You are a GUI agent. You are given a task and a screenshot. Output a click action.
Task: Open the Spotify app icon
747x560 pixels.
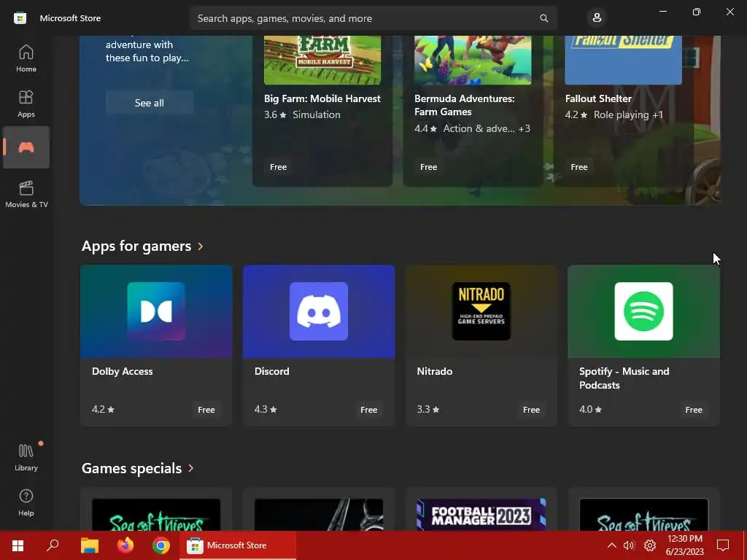tap(643, 311)
